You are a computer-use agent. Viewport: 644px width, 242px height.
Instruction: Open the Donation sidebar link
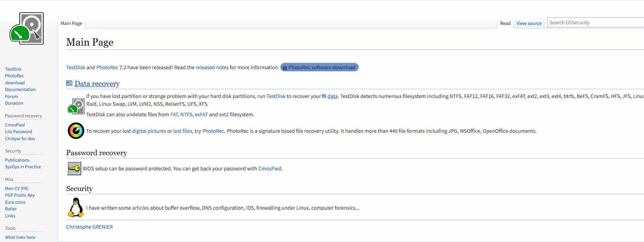click(14, 103)
